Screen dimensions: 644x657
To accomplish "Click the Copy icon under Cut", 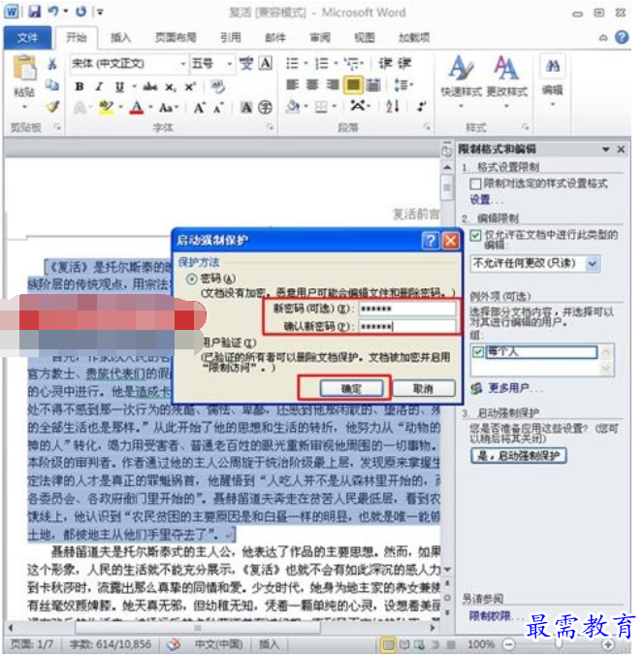I will coord(52,85).
